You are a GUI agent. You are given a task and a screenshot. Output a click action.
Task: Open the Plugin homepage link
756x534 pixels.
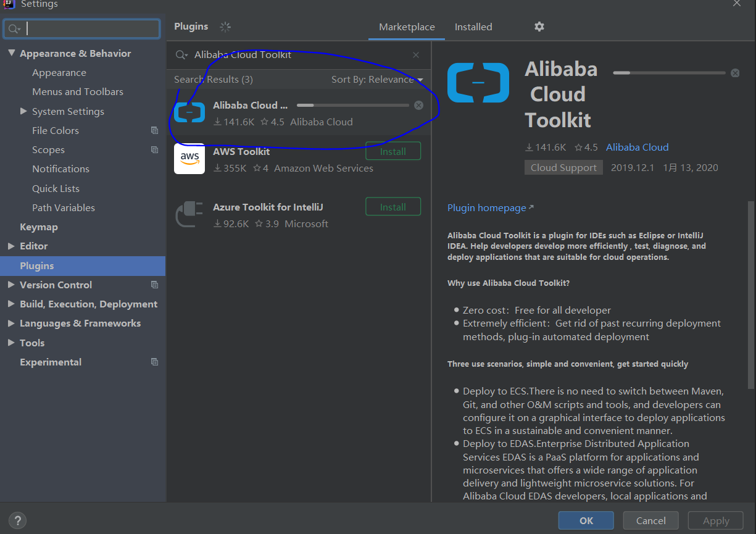[491, 207]
